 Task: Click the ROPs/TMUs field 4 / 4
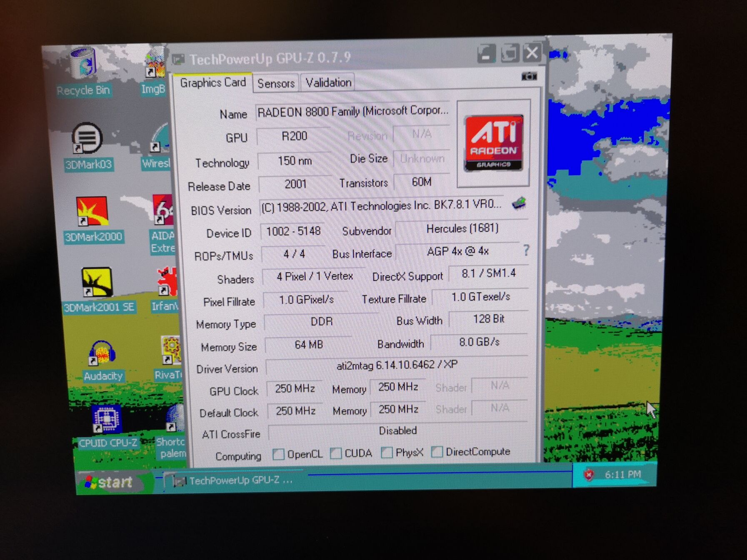coord(294,254)
